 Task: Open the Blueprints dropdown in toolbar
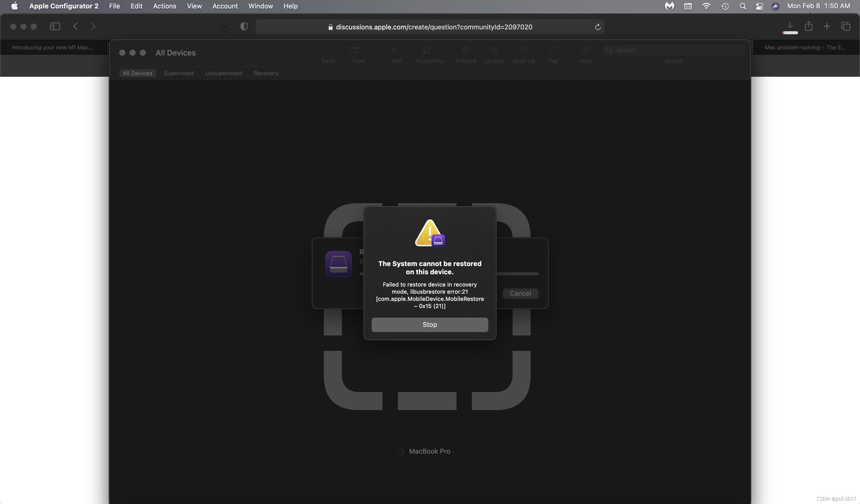tap(429, 50)
